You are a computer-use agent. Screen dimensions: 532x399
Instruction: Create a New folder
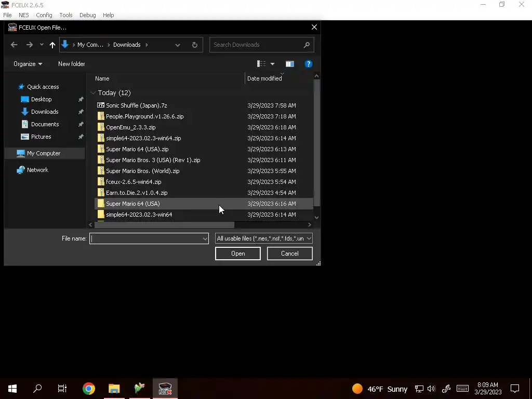tap(72, 64)
